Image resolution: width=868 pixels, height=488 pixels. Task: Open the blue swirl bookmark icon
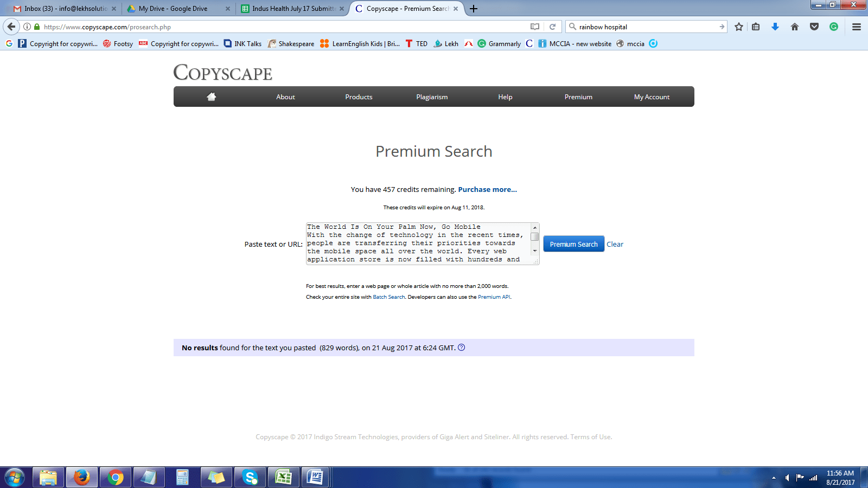click(653, 43)
